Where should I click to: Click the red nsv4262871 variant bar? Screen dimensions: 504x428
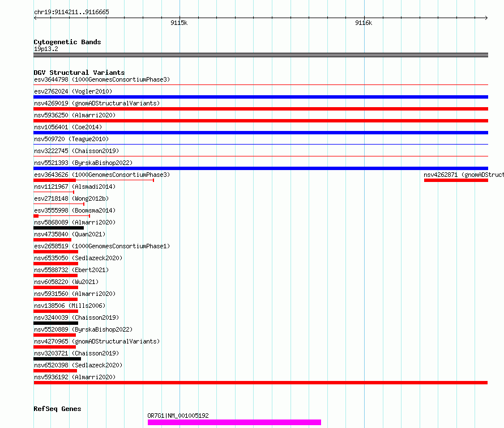pyautogui.click(x=456, y=180)
